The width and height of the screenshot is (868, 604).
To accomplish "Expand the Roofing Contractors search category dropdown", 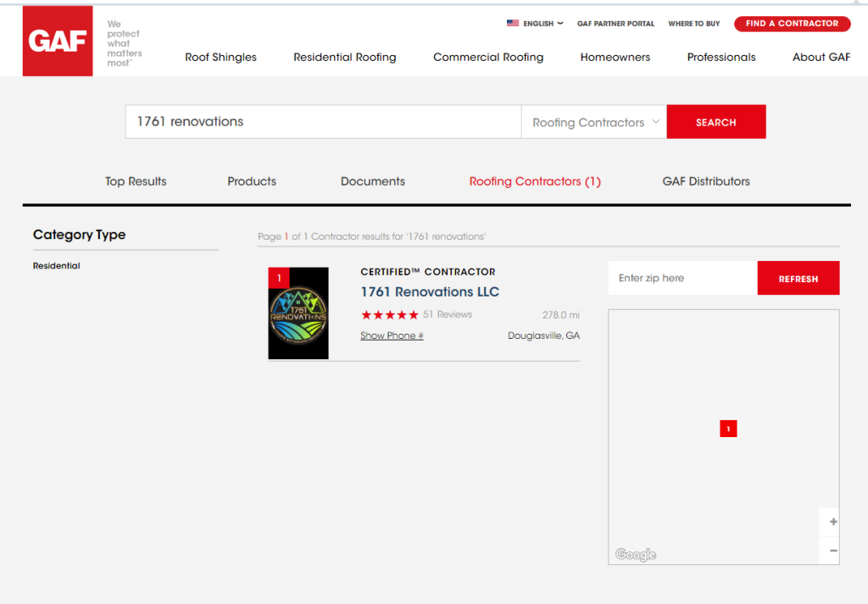I will [594, 122].
